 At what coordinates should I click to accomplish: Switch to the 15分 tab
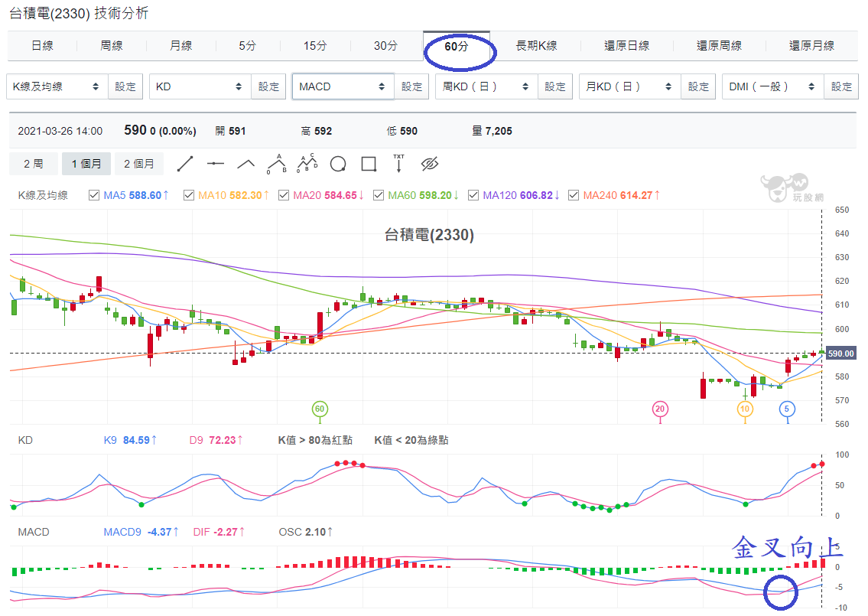point(315,46)
